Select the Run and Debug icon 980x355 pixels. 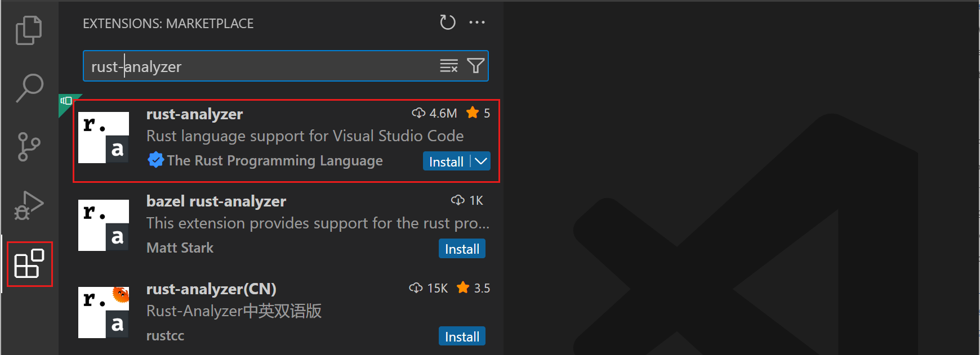pyautogui.click(x=29, y=205)
